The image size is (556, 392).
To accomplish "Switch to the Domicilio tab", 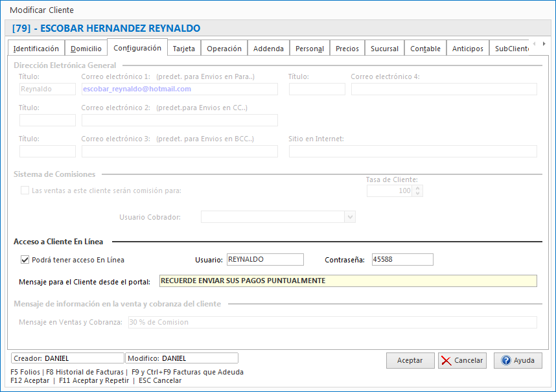I will (86, 47).
